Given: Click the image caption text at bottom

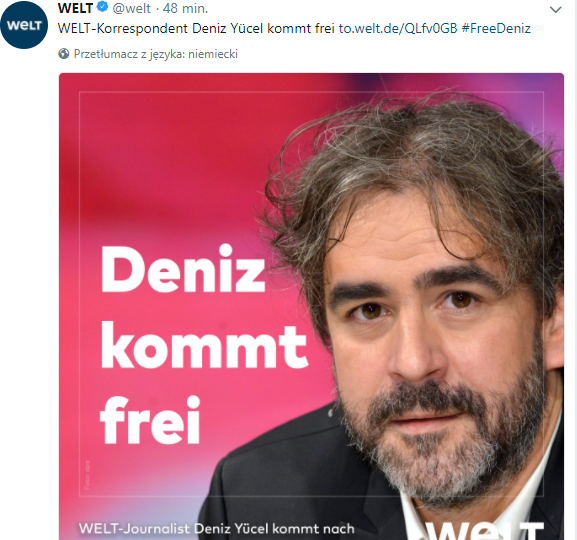Looking at the screenshot, I should pyautogui.click(x=216, y=529).
